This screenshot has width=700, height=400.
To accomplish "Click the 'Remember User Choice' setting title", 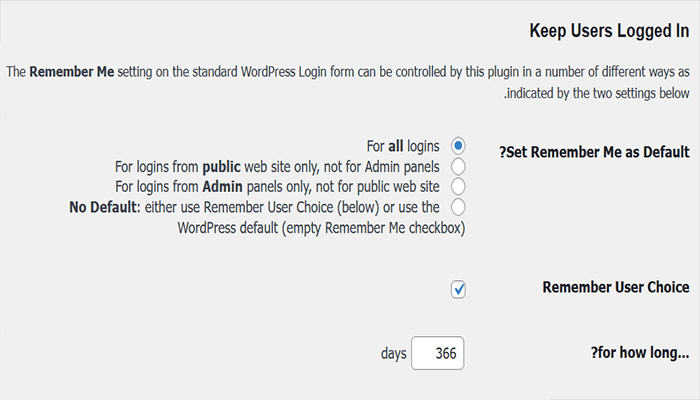I will pos(615,287).
